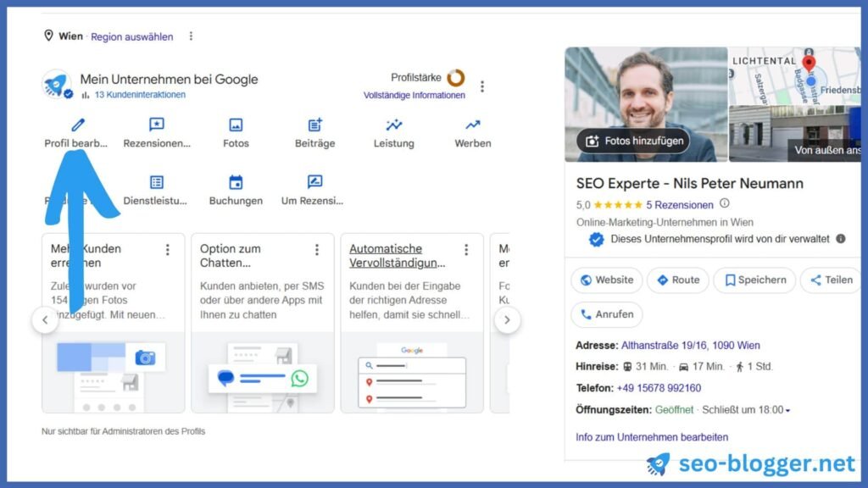The height and width of the screenshot is (488, 868).
Task: Open the Buchungen calendar icon
Action: (236, 182)
